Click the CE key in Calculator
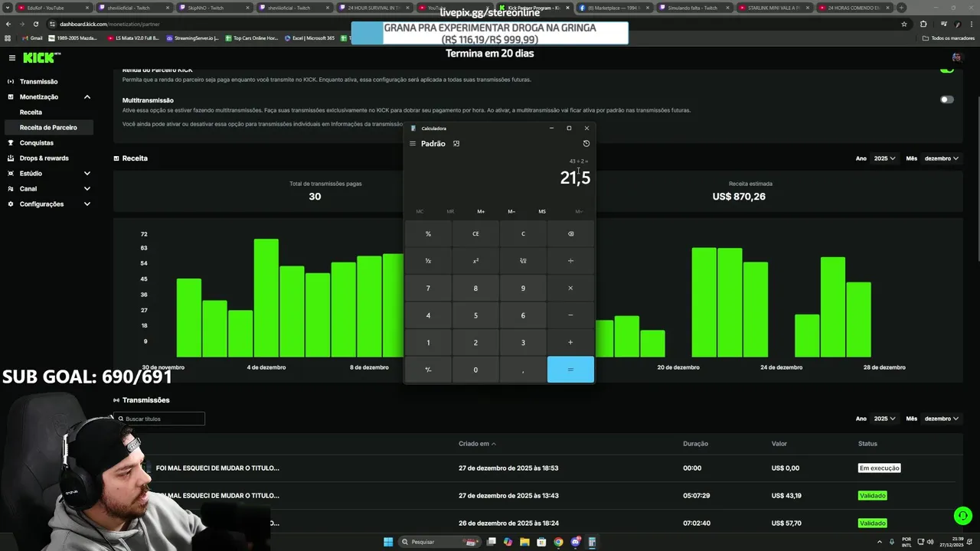Screen dimensions: 980x551 (475, 233)
